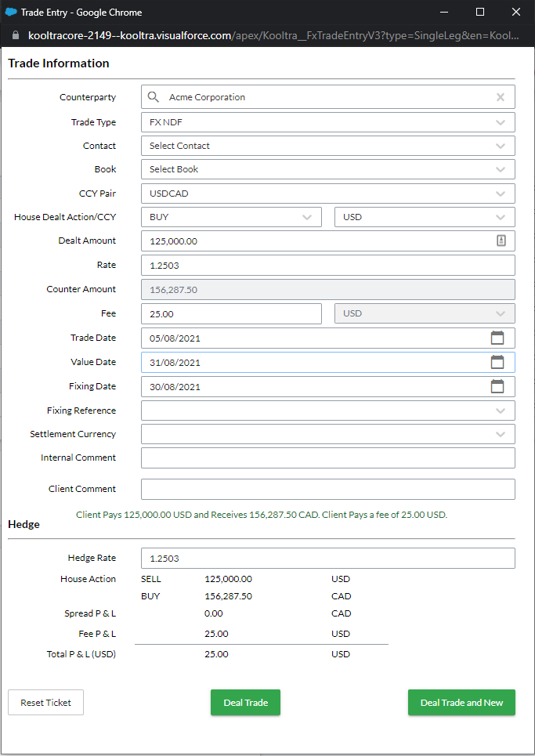Open the Fee currency USD dropdown

pyautogui.click(x=501, y=313)
